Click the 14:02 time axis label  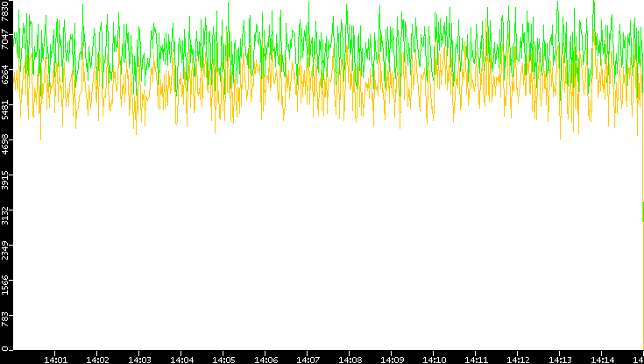97,360
